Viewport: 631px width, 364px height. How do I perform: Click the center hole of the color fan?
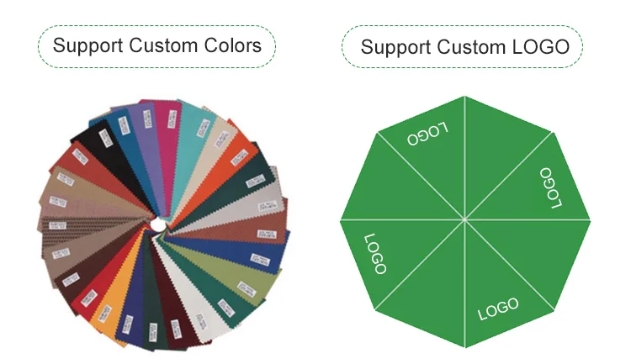coord(157,224)
